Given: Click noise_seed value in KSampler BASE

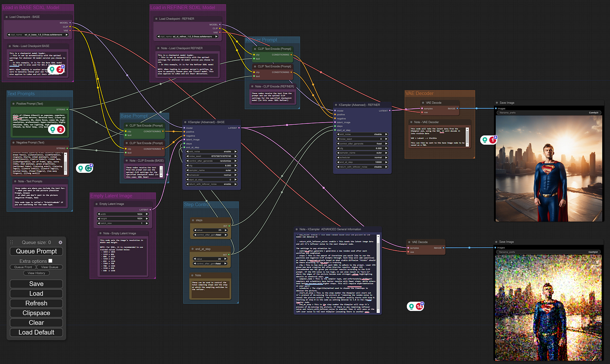Looking at the screenshot, I should [212, 156].
